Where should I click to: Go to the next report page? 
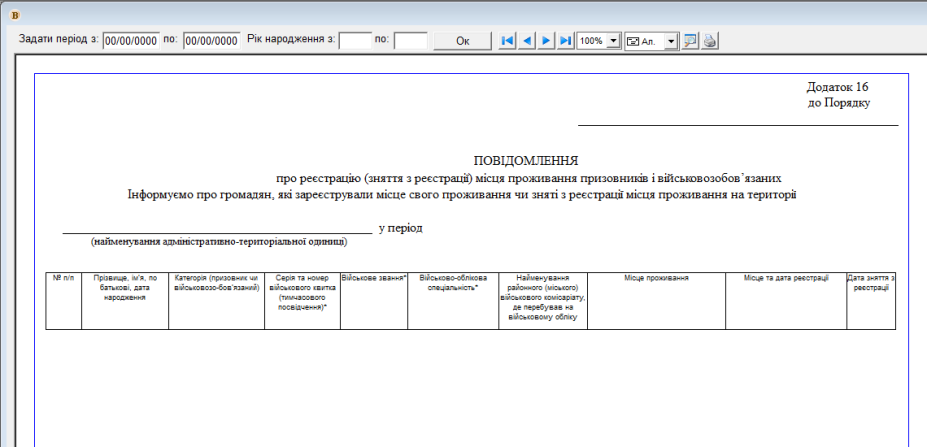click(x=546, y=41)
